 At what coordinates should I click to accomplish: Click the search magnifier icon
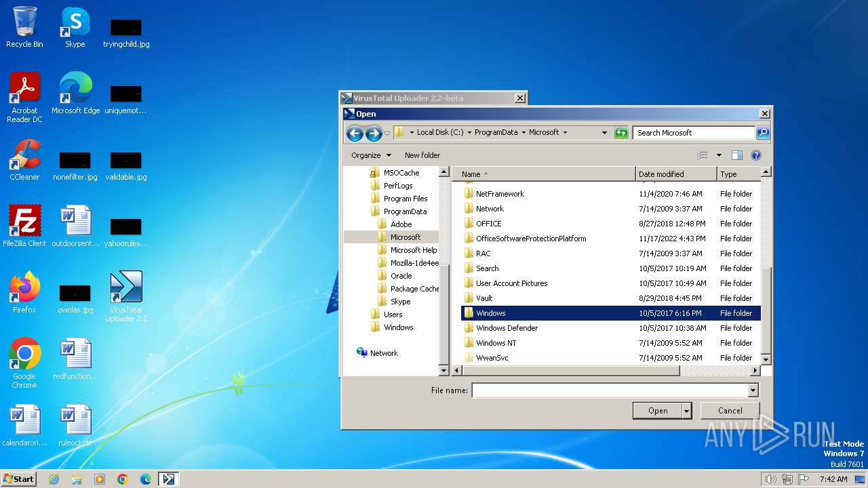point(763,133)
